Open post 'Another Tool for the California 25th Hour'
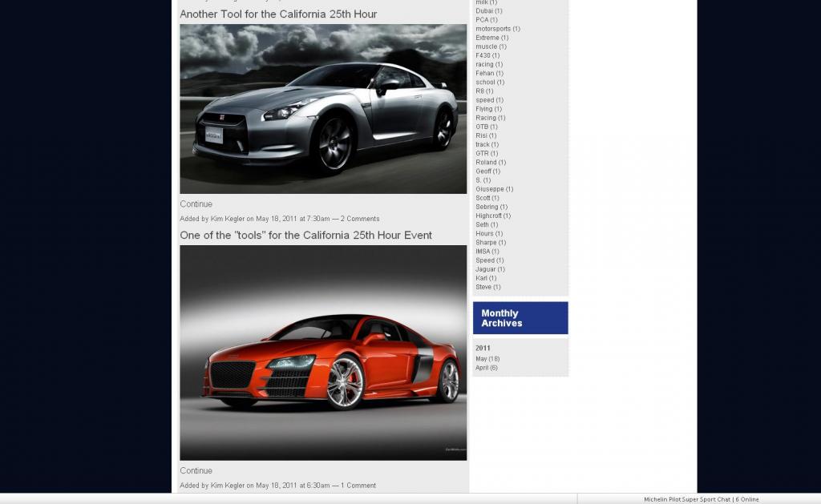The height and width of the screenshot is (504, 821). (x=278, y=14)
